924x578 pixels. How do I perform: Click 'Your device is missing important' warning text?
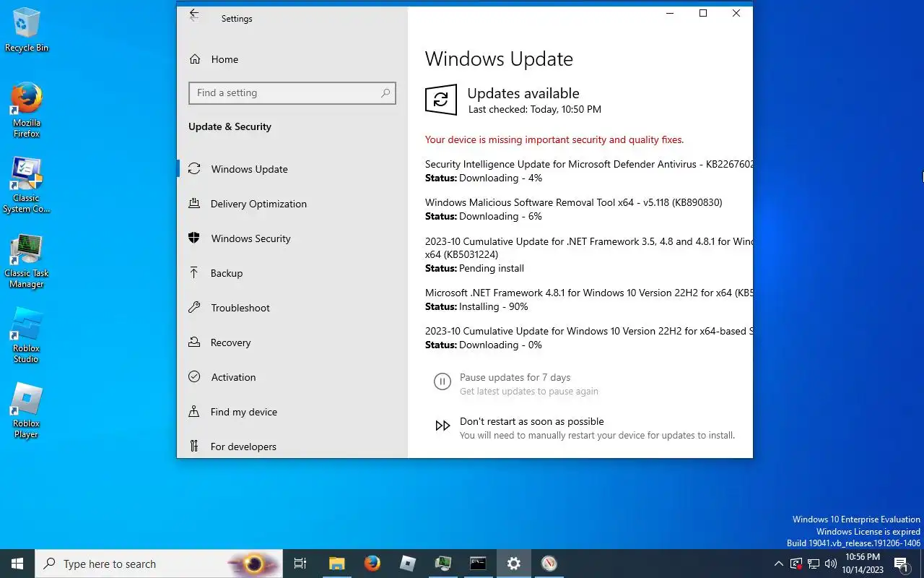click(x=554, y=139)
